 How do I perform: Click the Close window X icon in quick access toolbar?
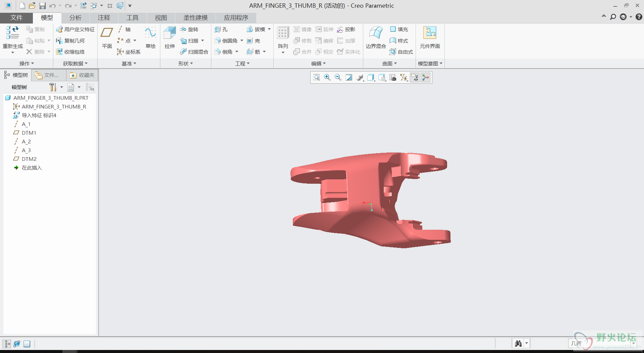[x=110, y=6]
